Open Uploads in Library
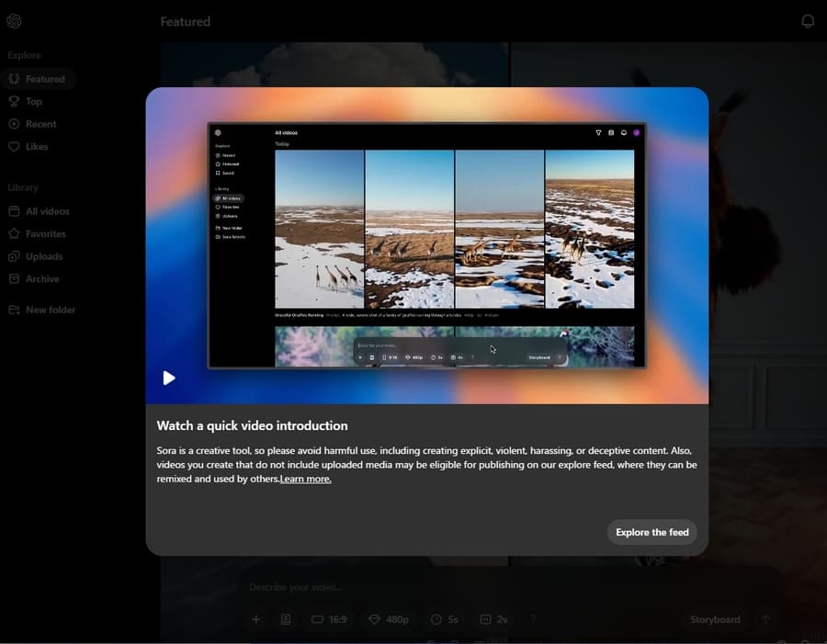The image size is (827, 644). (36, 257)
